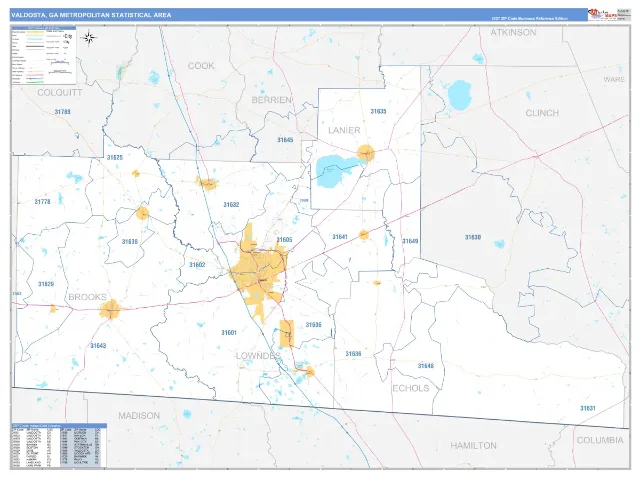Screen dimensions: 640x480
Task: Click ZIP code 31638
Action: coord(130,242)
